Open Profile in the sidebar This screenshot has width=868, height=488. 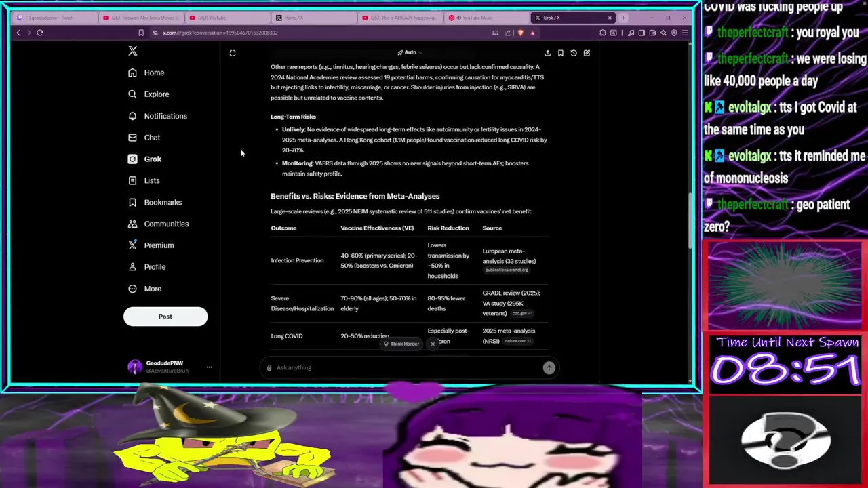tap(147, 267)
